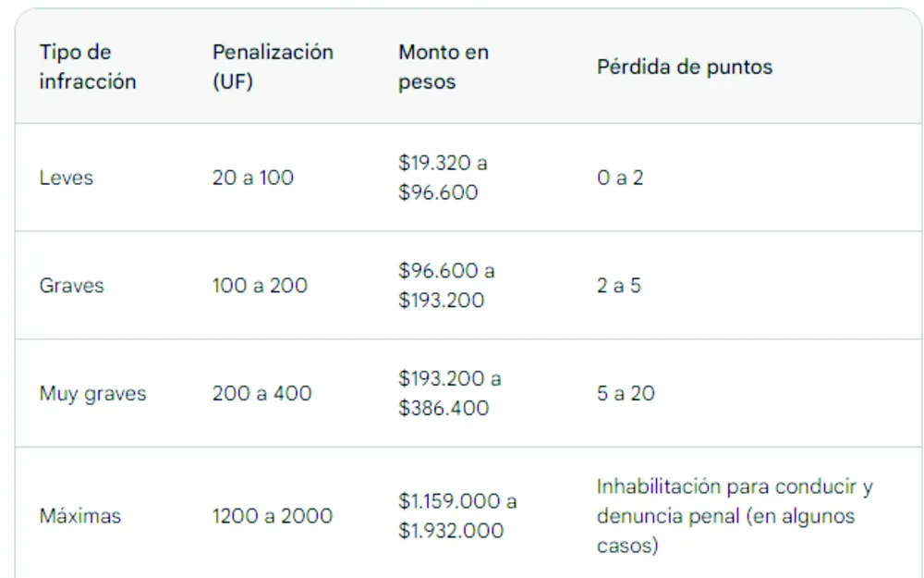This screenshot has height=578, width=924.
Task: Select the "$1.159.000 a $1.932.000" amount cell
Action: tap(457, 516)
